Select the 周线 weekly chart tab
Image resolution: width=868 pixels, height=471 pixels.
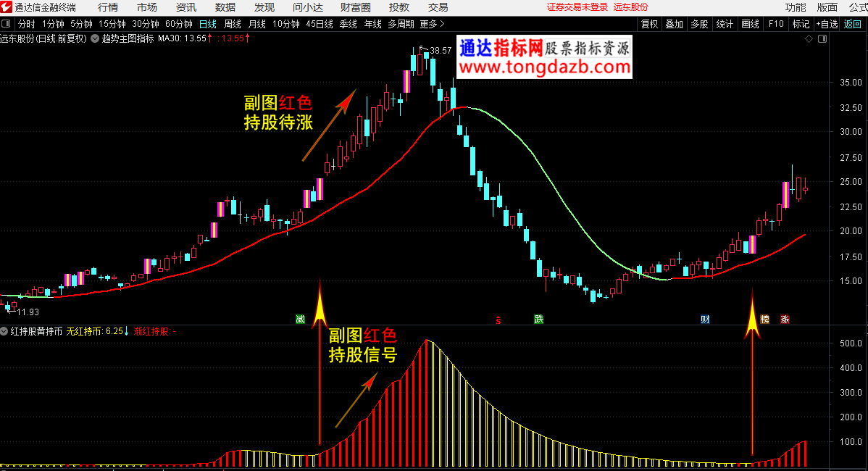coord(233,24)
